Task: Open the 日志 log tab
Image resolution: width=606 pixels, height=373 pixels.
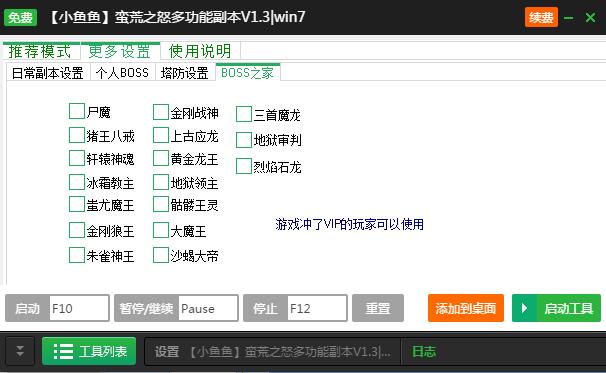Action: pyautogui.click(x=424, y=352)
